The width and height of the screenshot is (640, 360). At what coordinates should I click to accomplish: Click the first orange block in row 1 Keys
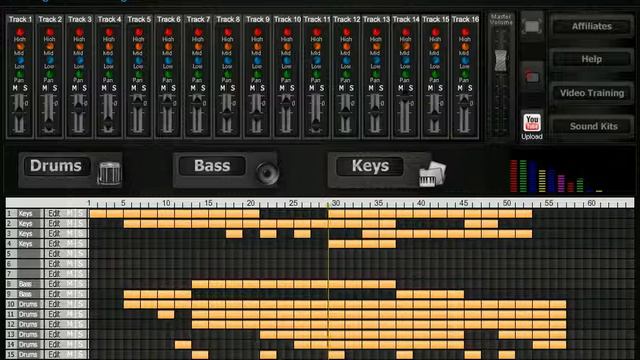98,213
